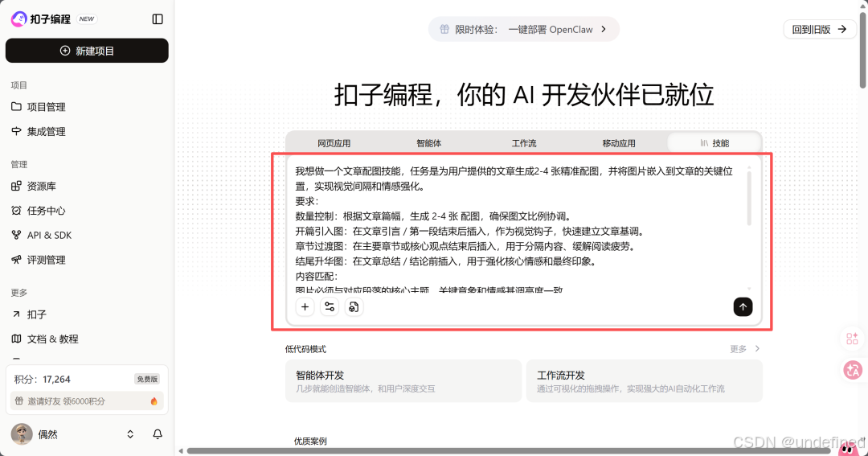Click 限时体验 一键部署 OpenClaw banner
This screenshot has width=868, height=456.
point(524,30)
